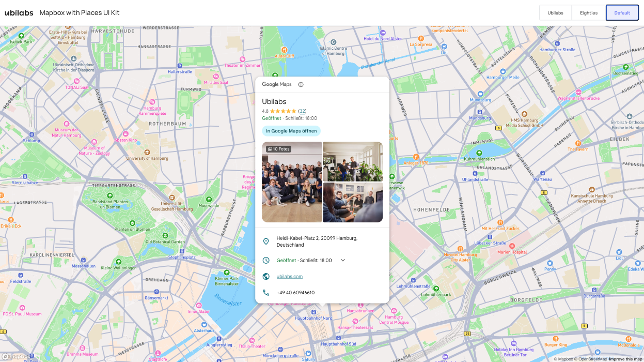Click the Kleiner Park Binnenalster marker
Viewport: 644px width, 362px height.
click(x=227, y=273)
